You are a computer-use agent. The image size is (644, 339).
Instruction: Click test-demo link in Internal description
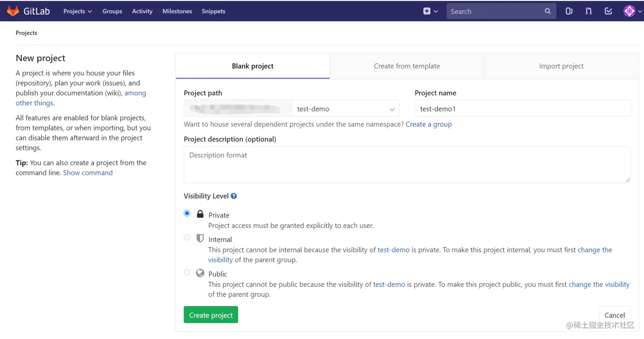394,250
